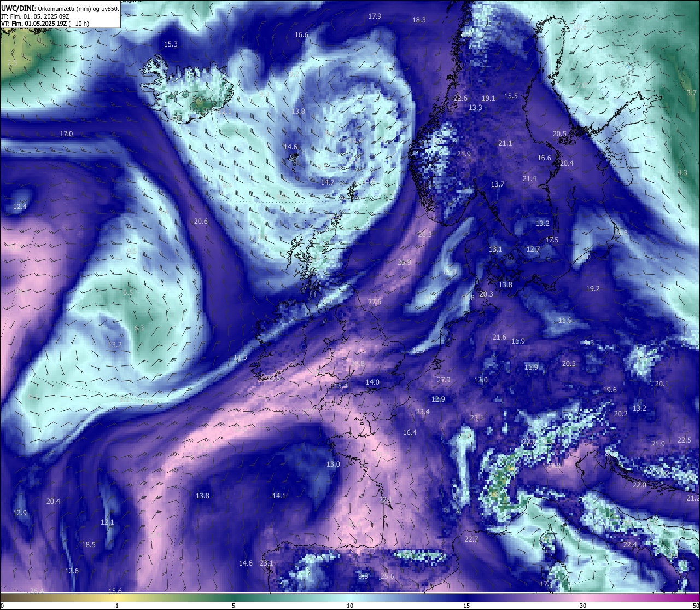700x610 pixels.
Task: Select the 12.6 value label
Action: pos(72,571)
